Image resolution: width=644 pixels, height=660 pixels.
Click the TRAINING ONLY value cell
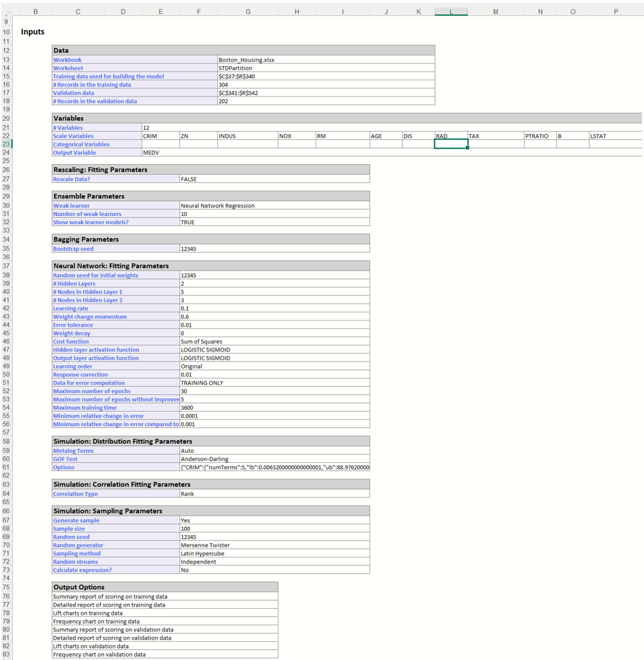(x=202, y=383)
